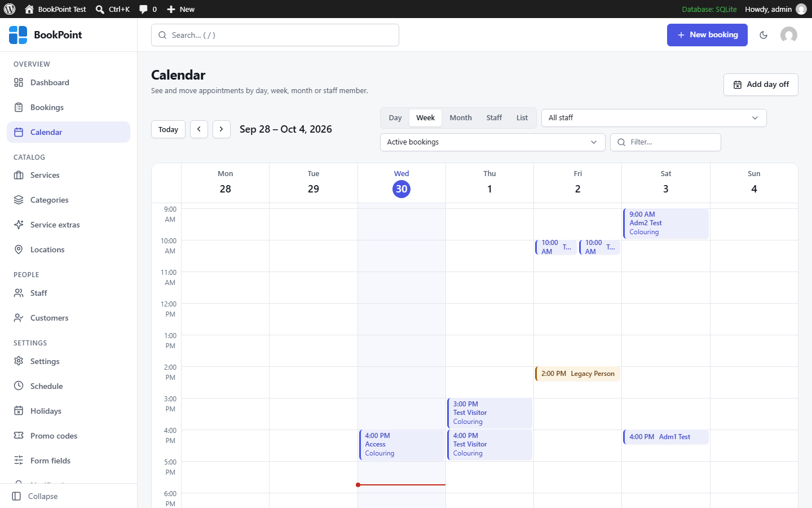Open Form fields page
The image size is (812, 508).
(68, 461)
